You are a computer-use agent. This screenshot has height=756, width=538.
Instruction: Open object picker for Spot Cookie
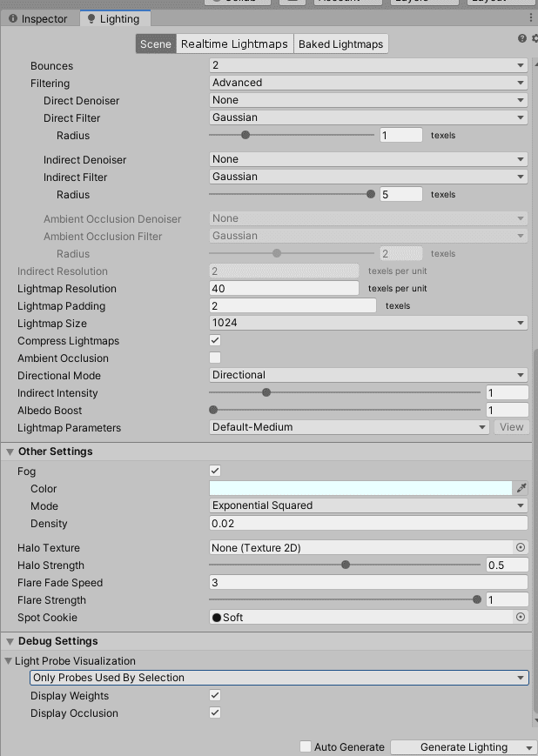click(x=521, y=618)
